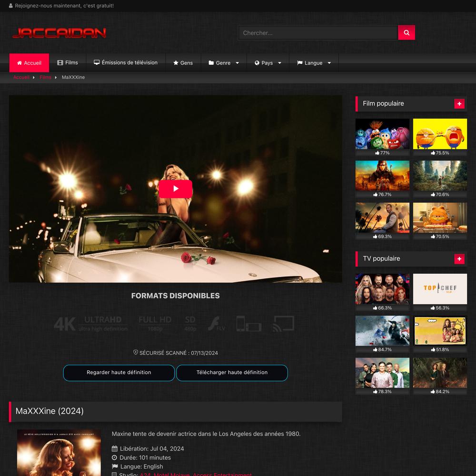The width and height of the screenshot is (476, 476).
Task: Click the FLV Flash format icon
Action: tap(217, 324)
